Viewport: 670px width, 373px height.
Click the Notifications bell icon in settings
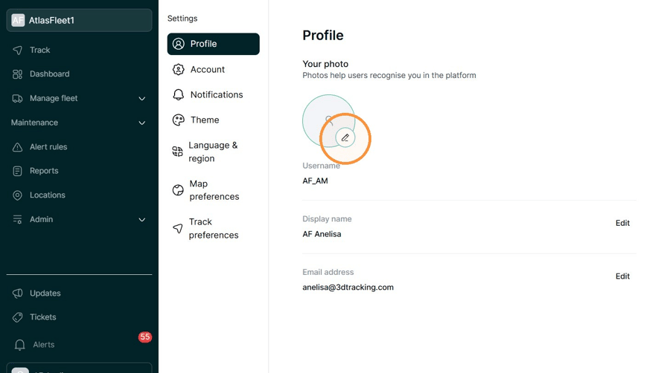coord(179,94)
